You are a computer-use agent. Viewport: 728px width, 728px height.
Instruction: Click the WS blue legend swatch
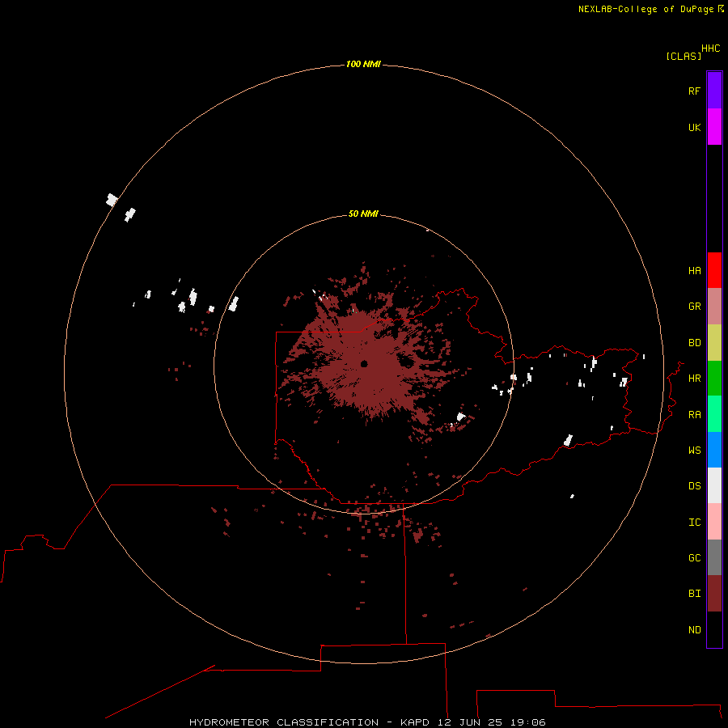[714, 450]
